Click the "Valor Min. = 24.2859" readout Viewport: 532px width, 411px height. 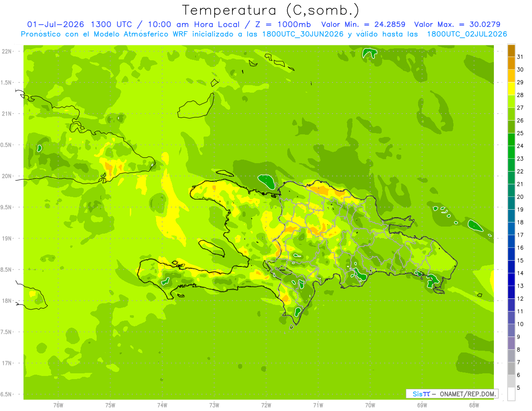pos(363,24)
